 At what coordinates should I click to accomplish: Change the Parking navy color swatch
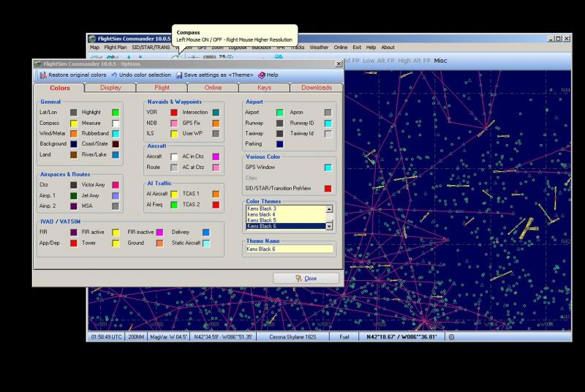click(x=279, y=144)
